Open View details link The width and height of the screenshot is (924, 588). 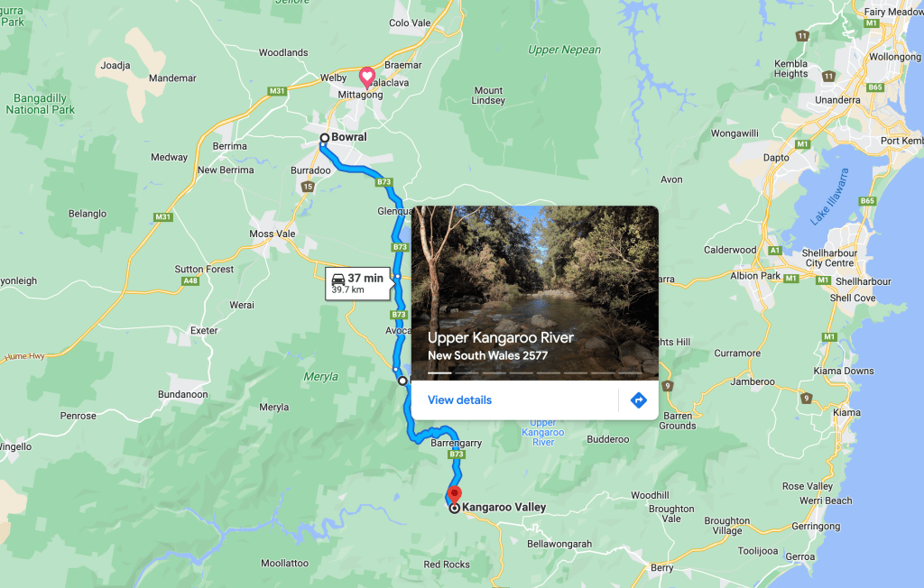[459, 400]
